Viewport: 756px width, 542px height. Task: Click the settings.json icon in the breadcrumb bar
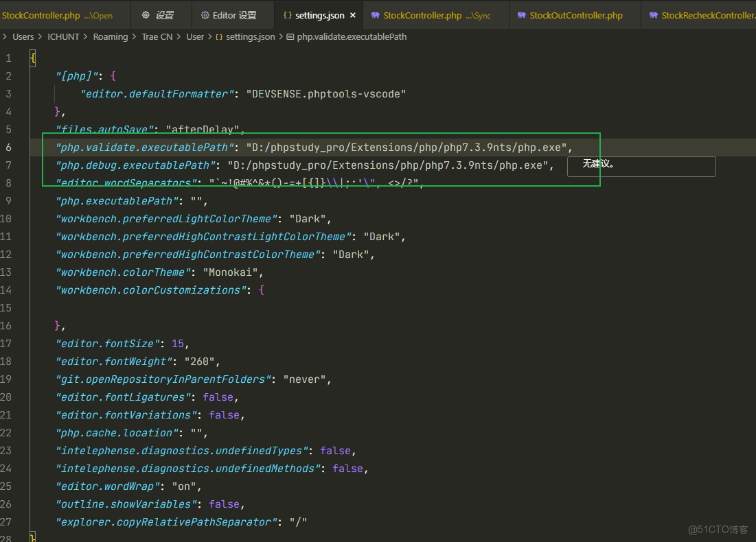[218, 36]
